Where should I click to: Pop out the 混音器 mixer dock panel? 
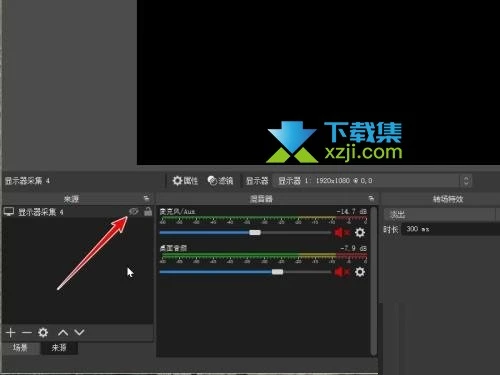pyautogui.click(x=371, y=199)
